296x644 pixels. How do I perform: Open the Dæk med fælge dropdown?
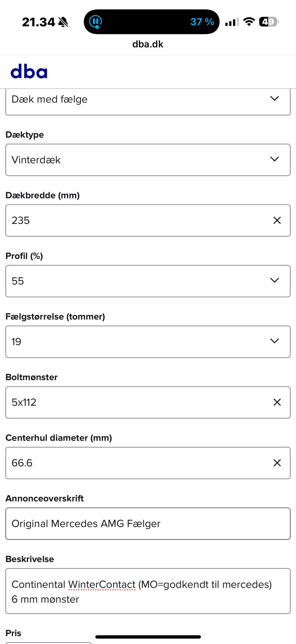click(147, 99)
